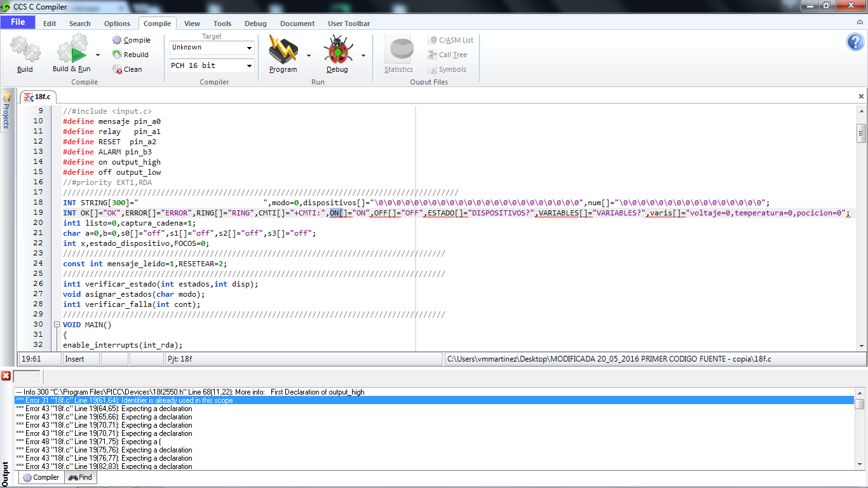Click the enable_interrupts(int_rda) line
Screen dimensions: 868x488
click(x=123, y=345)
